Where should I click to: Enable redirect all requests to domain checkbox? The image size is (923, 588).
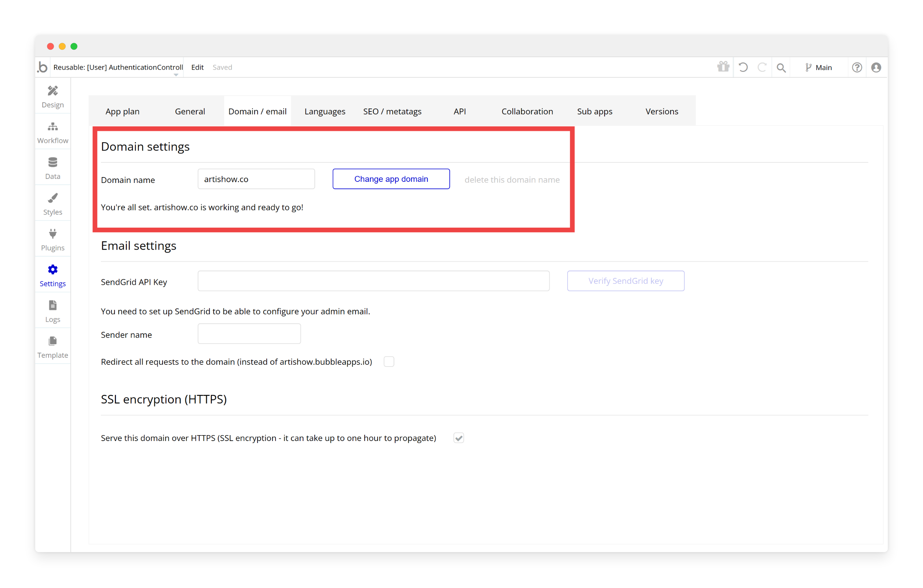tap(388, 361)
